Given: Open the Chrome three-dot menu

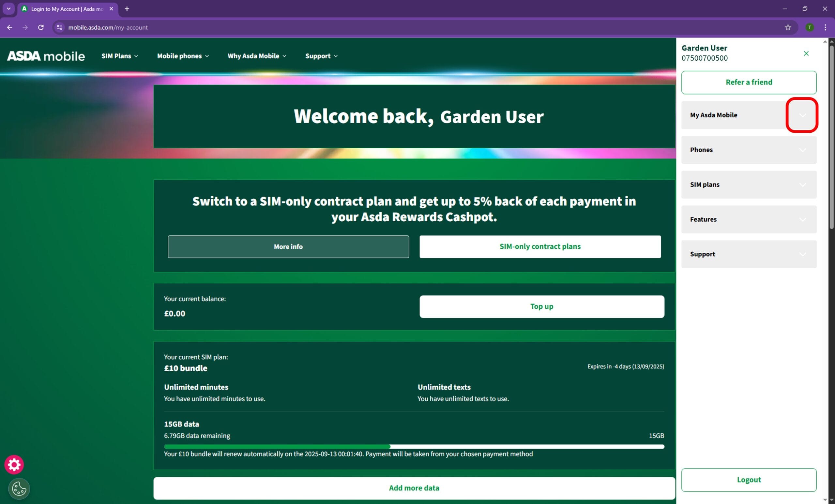Looking at the screenshot, I should pyautogui.click(x=825, y=27).
